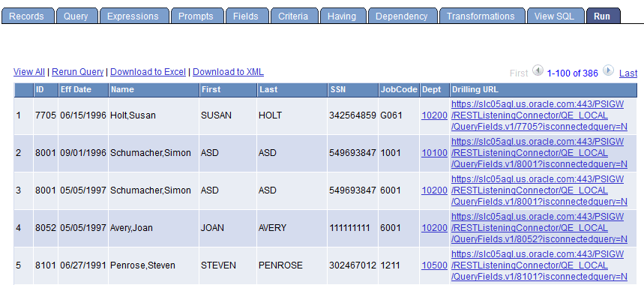This screenshot has height=285, width=644.
Task: Open Dept 10100 link for Schumacher
Action: point(434,153)
